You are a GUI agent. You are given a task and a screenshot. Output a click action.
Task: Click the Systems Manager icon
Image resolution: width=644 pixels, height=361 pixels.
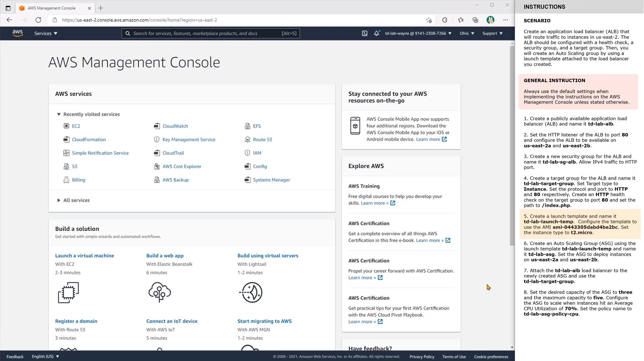pos(248,180)
